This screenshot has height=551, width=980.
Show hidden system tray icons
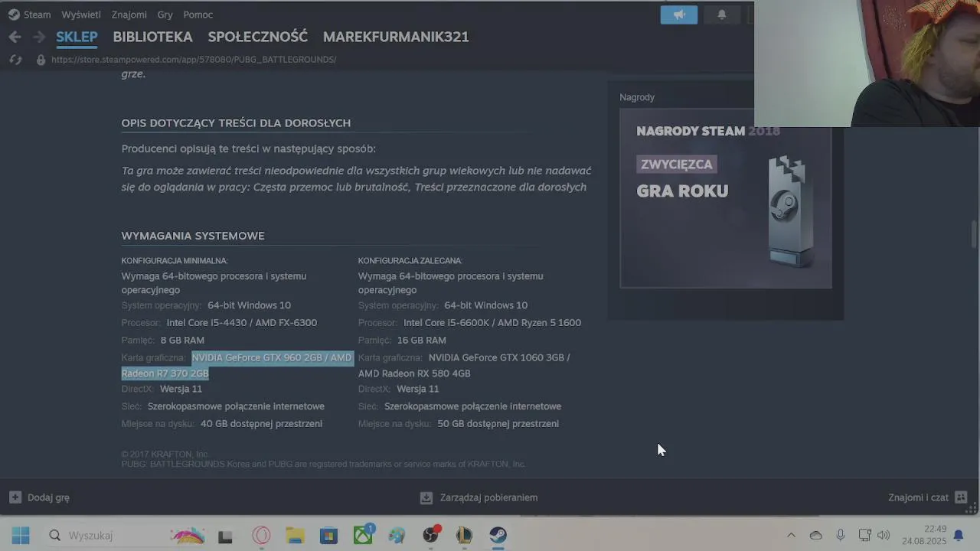(x=791, y=536)
